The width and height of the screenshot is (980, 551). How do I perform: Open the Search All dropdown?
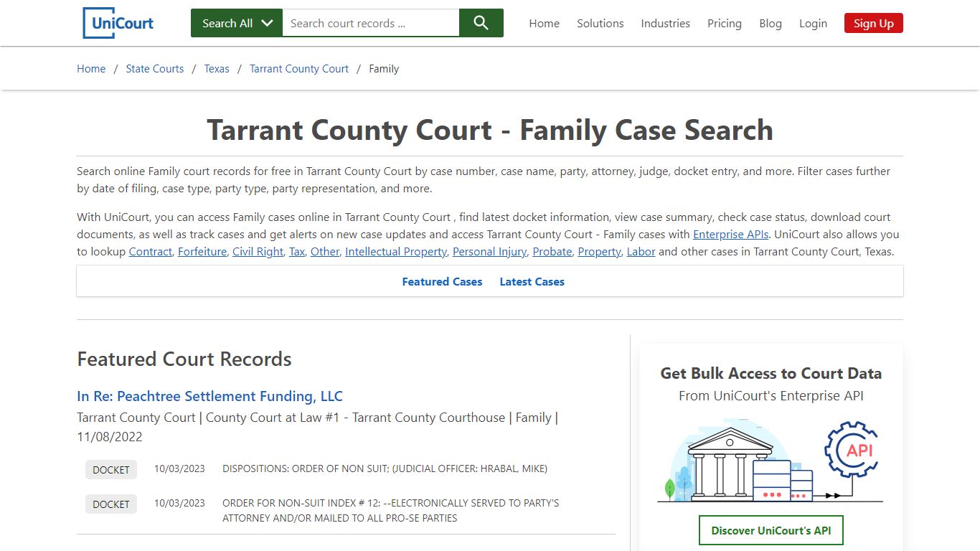pyautogui.click(x=237, y=23)
